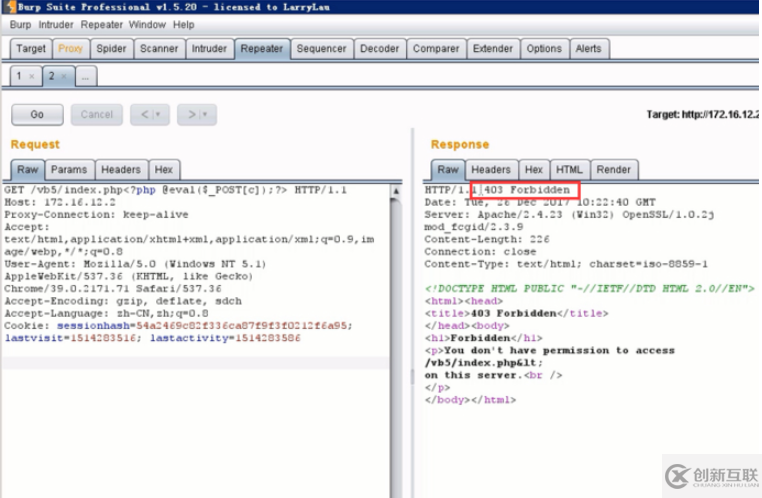Open the Help menu
The width and height of the screenshot is (762, 498).
pyautogui.click(x=184, y=25)
